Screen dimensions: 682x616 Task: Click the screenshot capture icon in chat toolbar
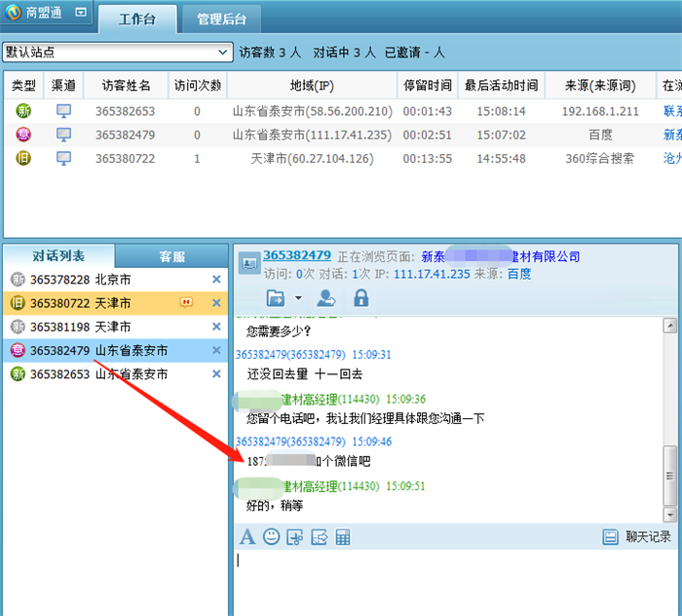pyautogui.click(x=295, y=537)
